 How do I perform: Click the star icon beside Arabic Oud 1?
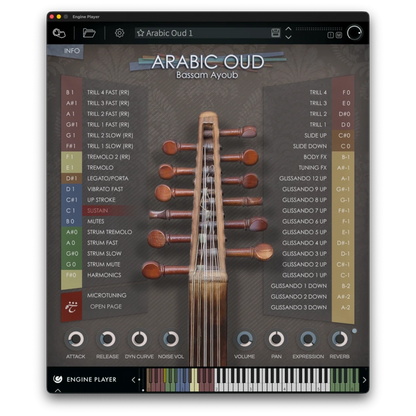[x=140, y=33]
